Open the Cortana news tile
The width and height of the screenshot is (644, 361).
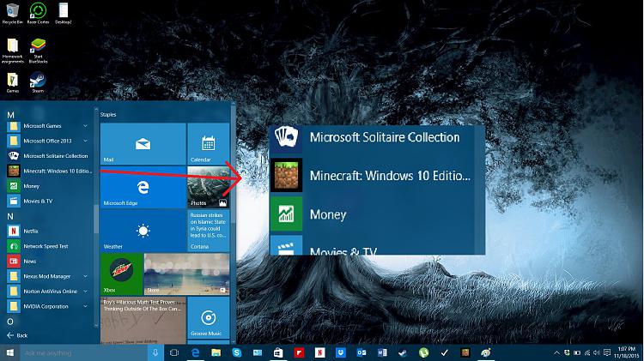tap(209, 231)
